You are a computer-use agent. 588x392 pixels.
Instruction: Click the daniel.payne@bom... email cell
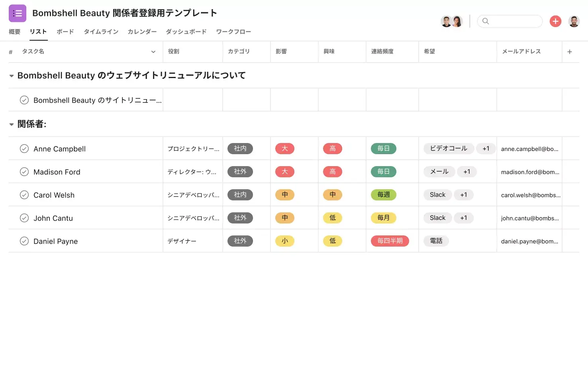(529, 241)
